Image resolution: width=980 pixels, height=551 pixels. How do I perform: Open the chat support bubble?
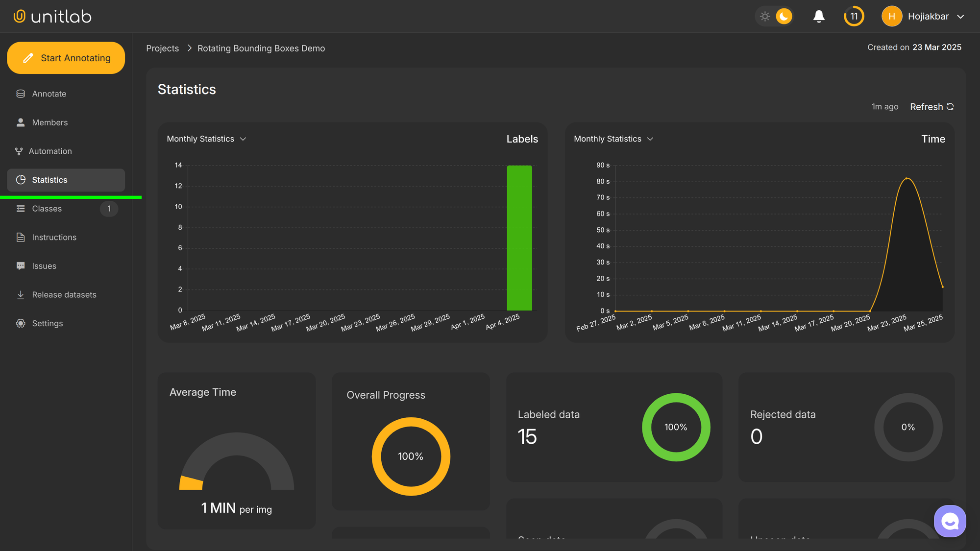(950, 521)
